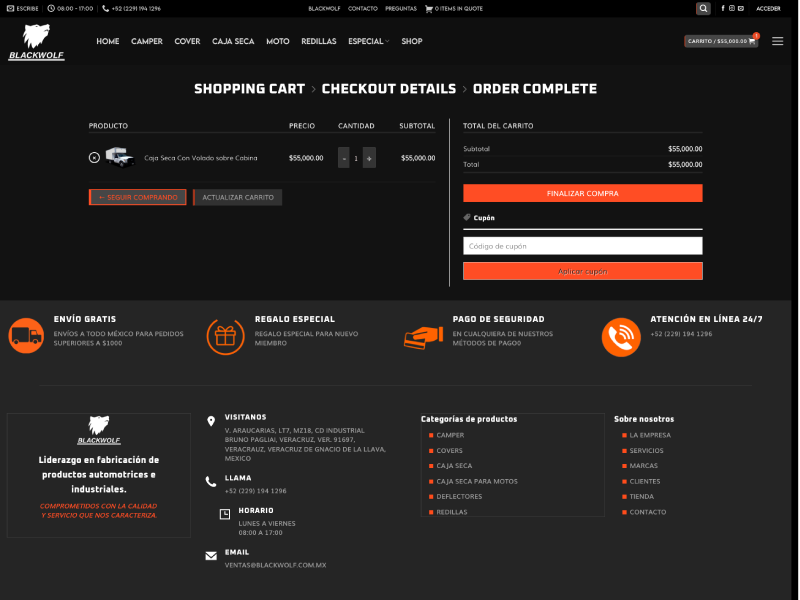Click the 08:00 - 17:00 hours in top bar
This screenshot has height=600, width=800.
click(x=75, y=9)
